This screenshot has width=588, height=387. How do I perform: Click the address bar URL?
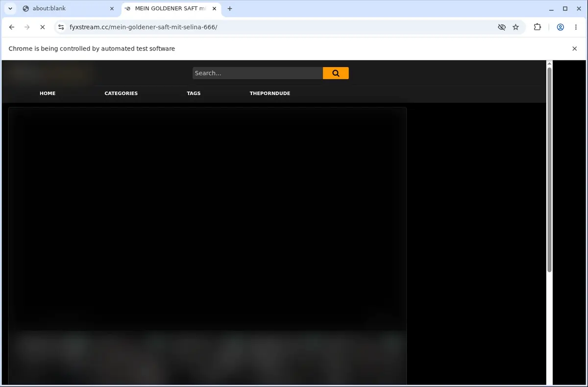144,27
